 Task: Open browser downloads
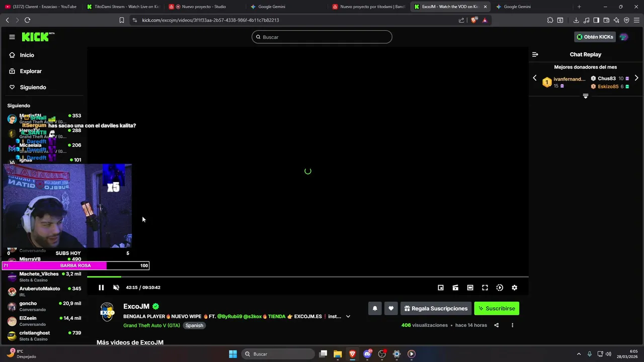[576, 20]
